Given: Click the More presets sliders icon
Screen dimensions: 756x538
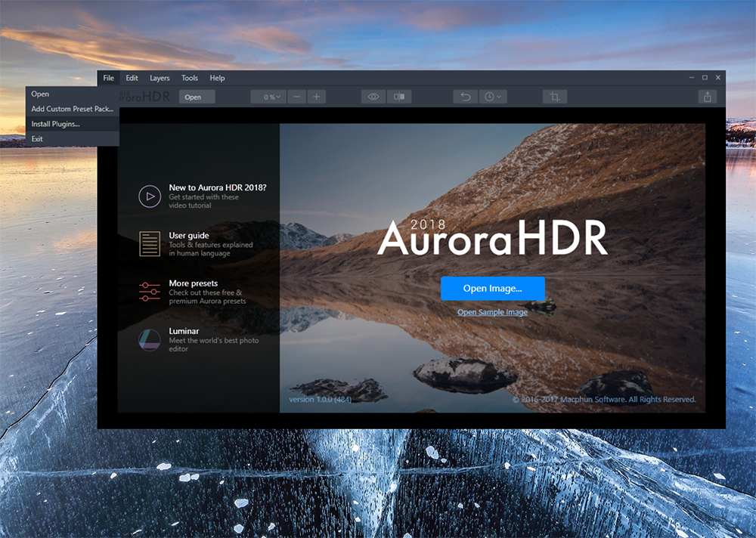Looking at the screenshot, I should [x=150, y=292].
